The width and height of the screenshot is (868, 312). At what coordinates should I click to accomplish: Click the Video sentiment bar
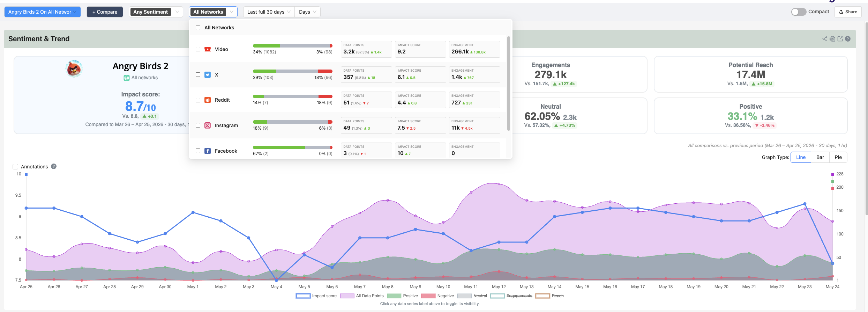[x=293, y=46]
